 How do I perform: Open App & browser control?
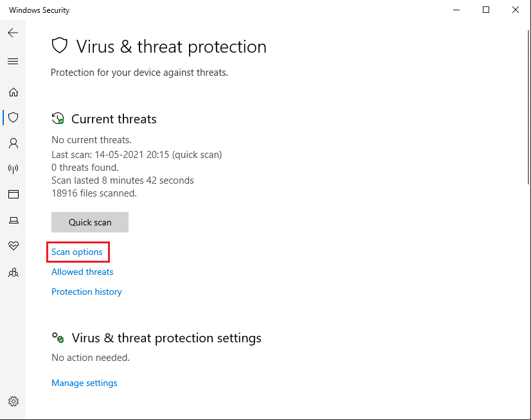13,195
